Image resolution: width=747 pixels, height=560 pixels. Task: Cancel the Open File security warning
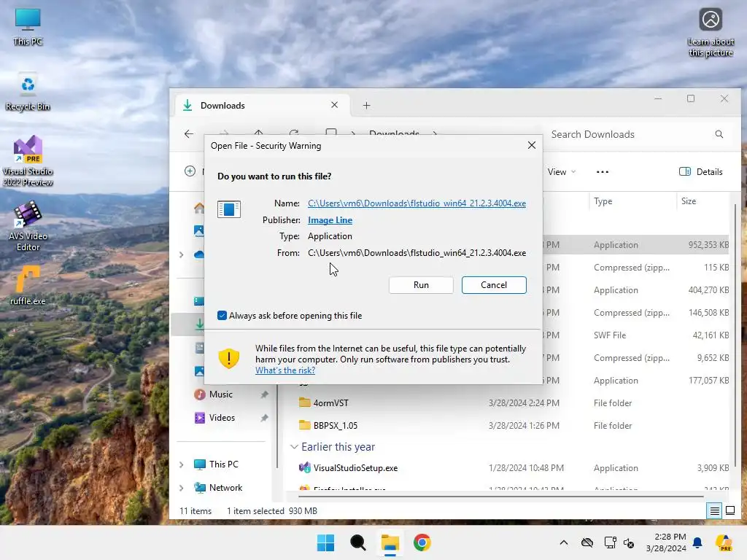(494, 285)
